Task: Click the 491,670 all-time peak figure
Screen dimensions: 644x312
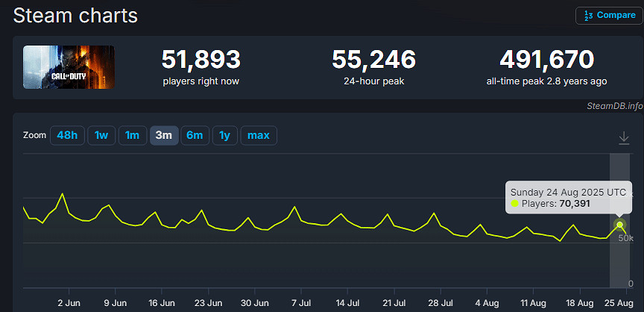Action: coord(546,60)
